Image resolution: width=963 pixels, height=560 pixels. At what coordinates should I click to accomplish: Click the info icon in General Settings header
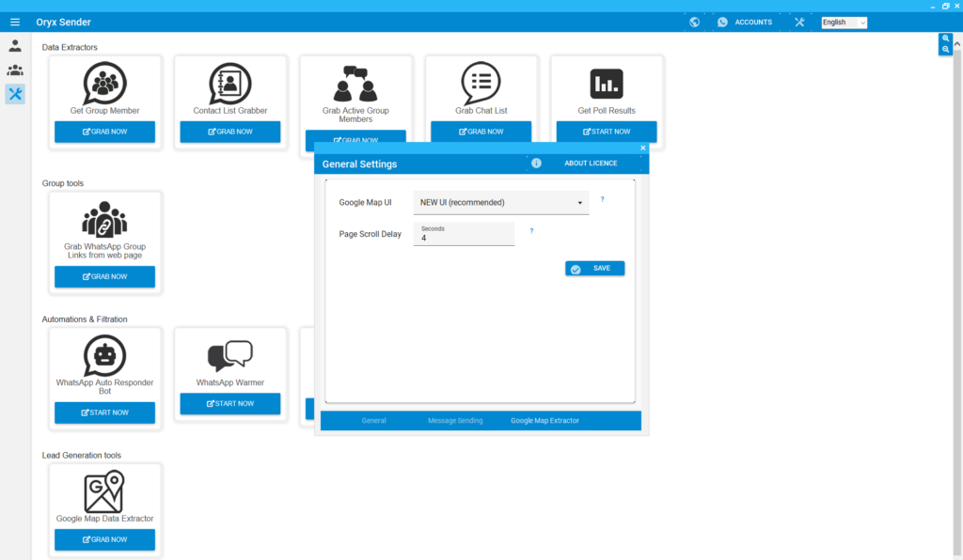coord(536,163)
